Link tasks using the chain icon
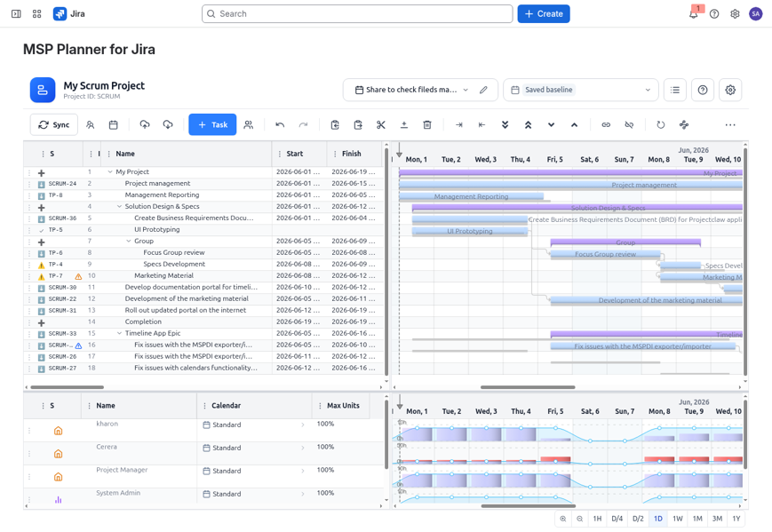 coord(606,125)
